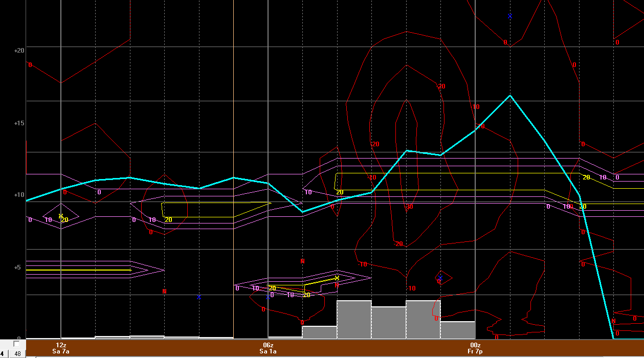Click the blue X marker at the chart top
This screenshot has width=644, height=358.
[x=510, y=16]
